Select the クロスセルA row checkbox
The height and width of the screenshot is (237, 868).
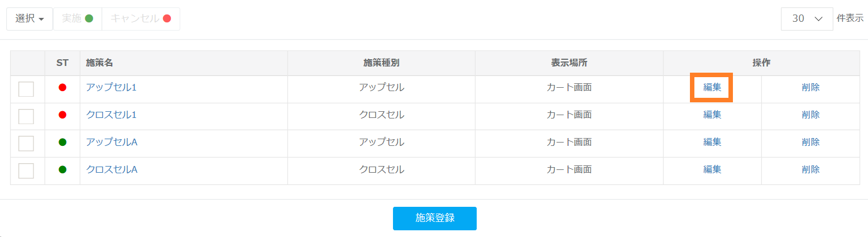26,170
